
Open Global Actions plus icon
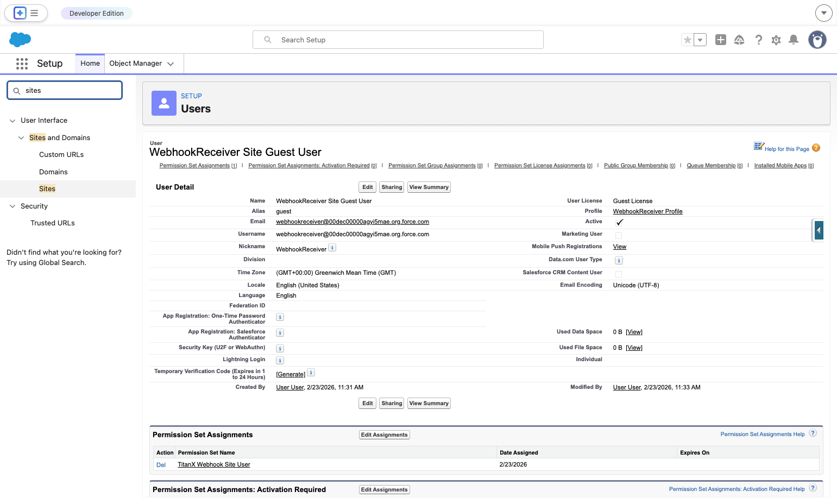721,40
